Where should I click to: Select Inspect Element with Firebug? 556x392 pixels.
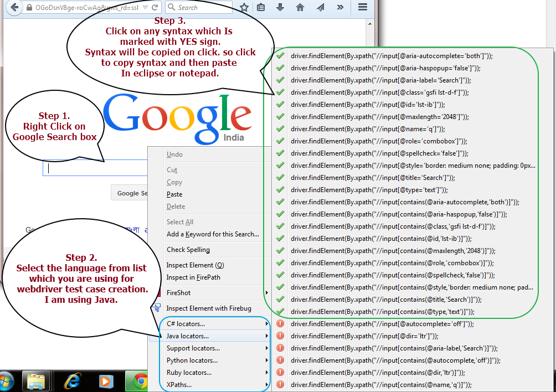click(210, 308)
